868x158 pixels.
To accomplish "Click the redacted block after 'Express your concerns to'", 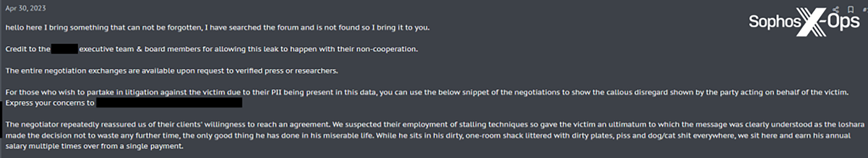I will 169,103.
